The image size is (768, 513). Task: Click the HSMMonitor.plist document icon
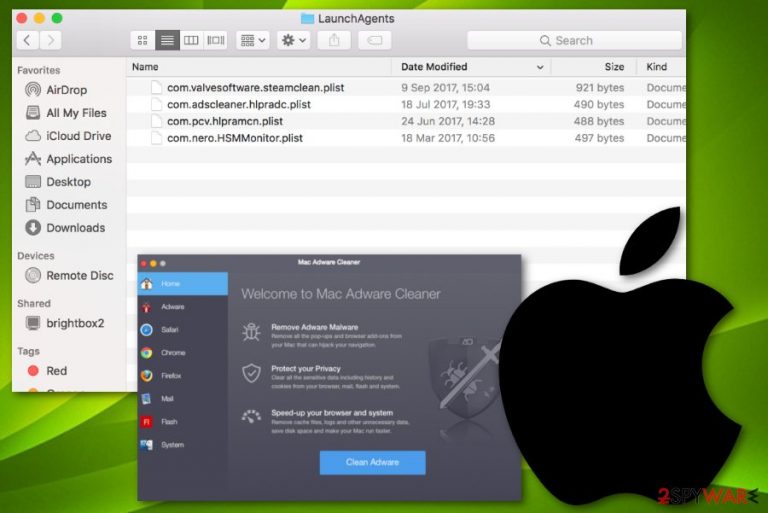[156, 138]
